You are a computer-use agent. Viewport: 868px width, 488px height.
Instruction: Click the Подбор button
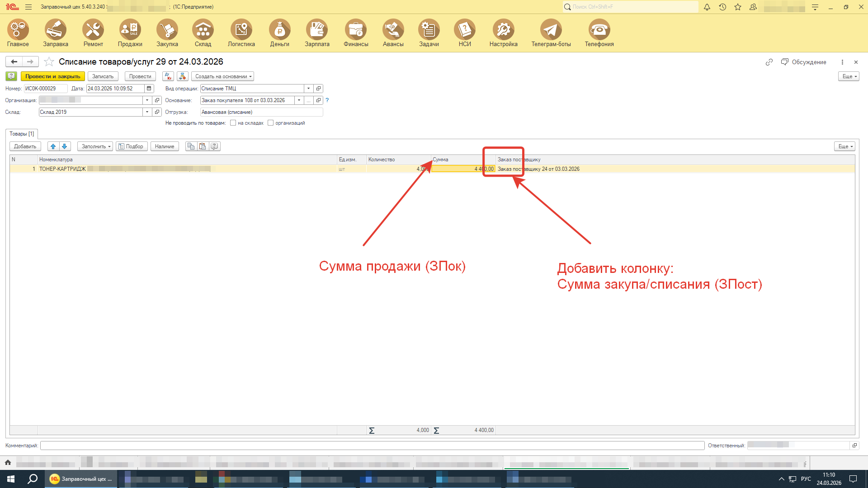pos(131,146)
